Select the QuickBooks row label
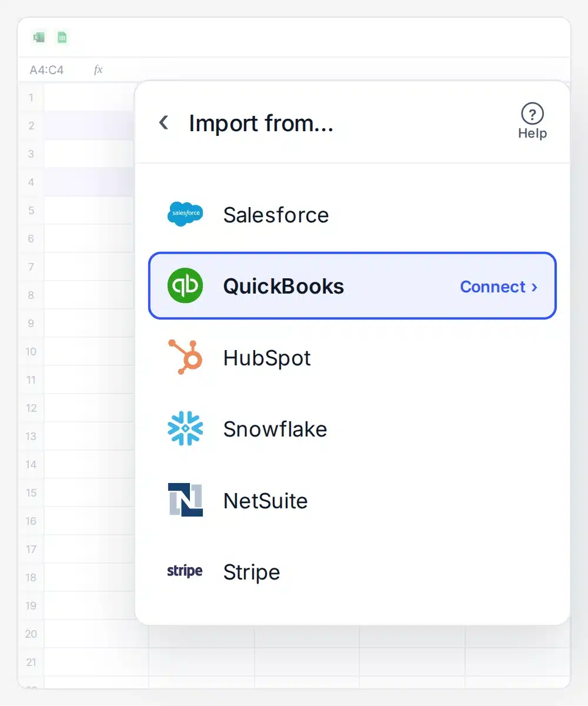The image size is (588, 706). [283, 287]
